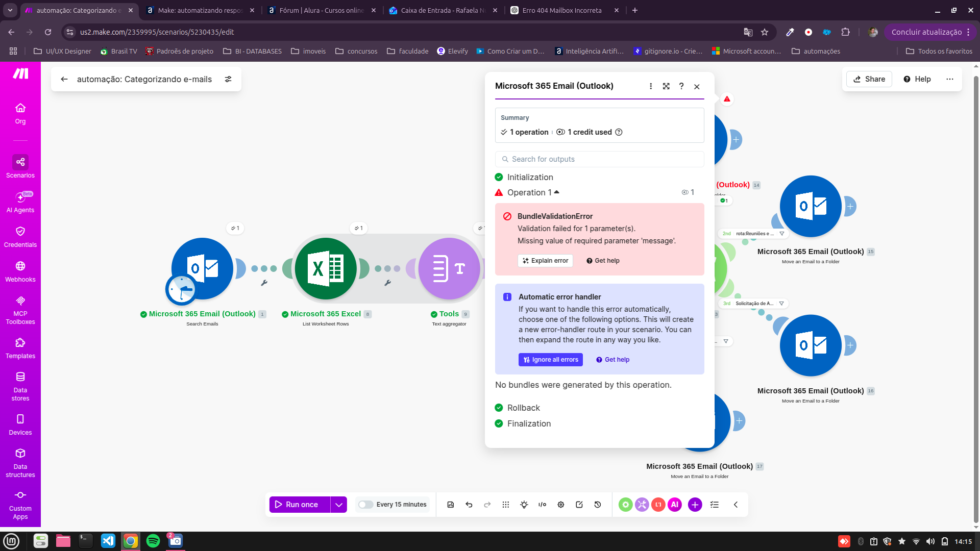Screen dimensions: 980x551
Task: Open Data structures in the sidebar
Action: (20, 463)
